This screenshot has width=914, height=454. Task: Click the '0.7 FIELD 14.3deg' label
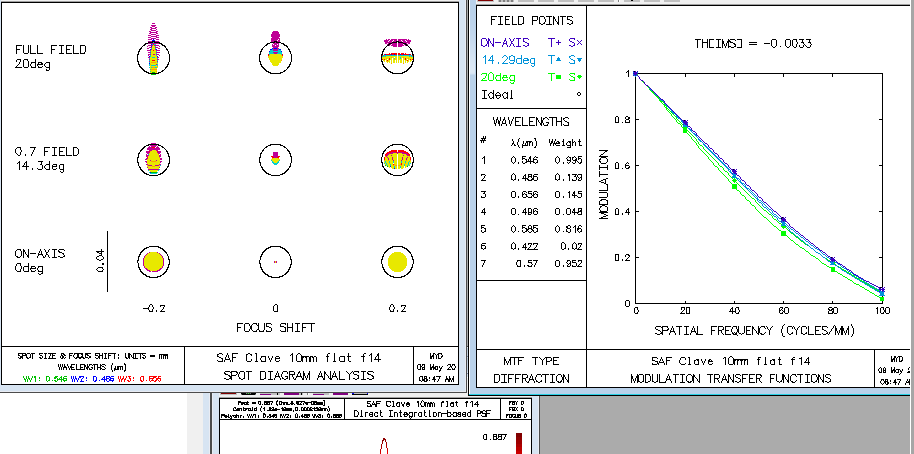47,159
